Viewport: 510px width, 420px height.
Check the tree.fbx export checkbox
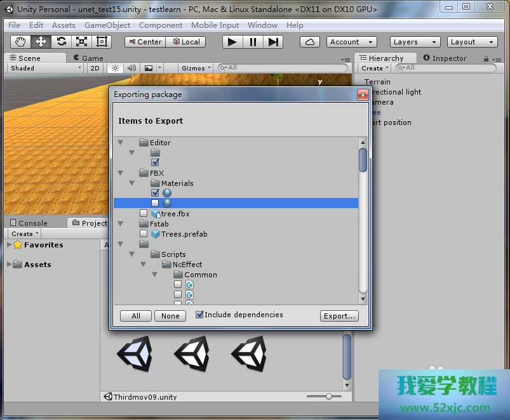point(144,214)
